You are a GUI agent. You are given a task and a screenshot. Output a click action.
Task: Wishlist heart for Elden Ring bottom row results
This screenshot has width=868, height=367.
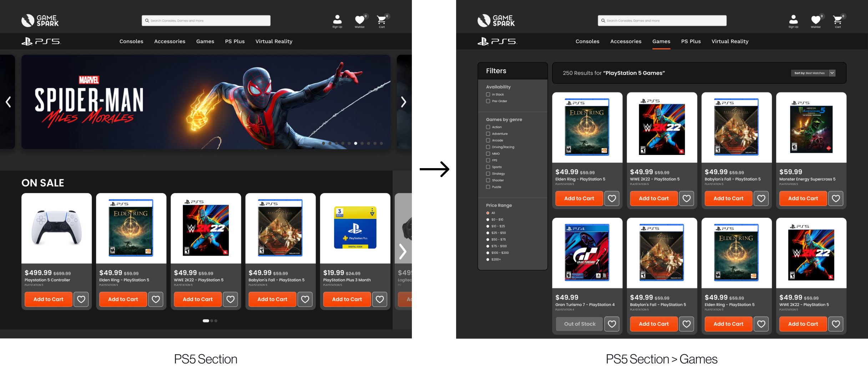pyautogui.click(x=761, y=324)
